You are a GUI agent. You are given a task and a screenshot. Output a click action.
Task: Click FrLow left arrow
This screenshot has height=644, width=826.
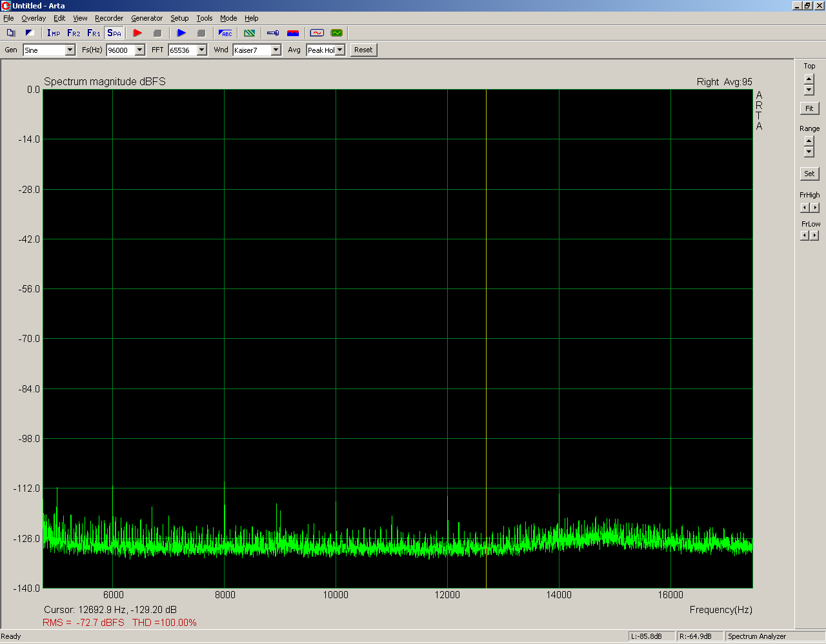point(804,236)
